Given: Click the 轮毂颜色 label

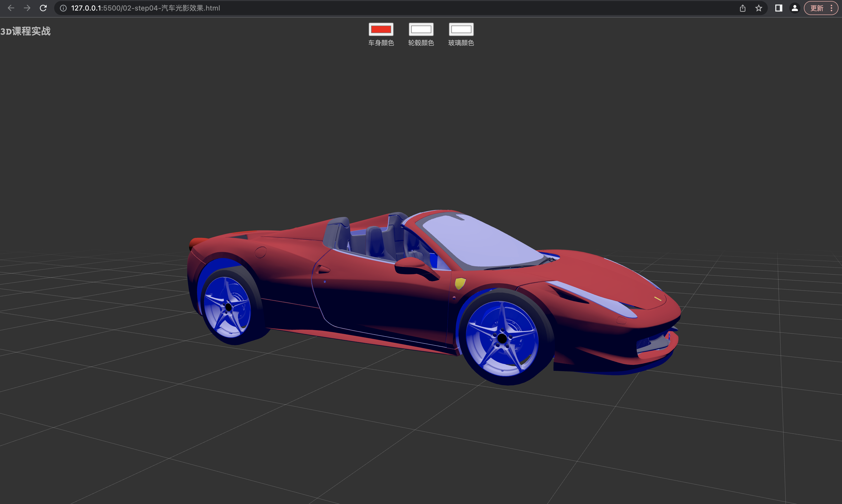Looking at the screenshot, I should (x=421, y=43).
